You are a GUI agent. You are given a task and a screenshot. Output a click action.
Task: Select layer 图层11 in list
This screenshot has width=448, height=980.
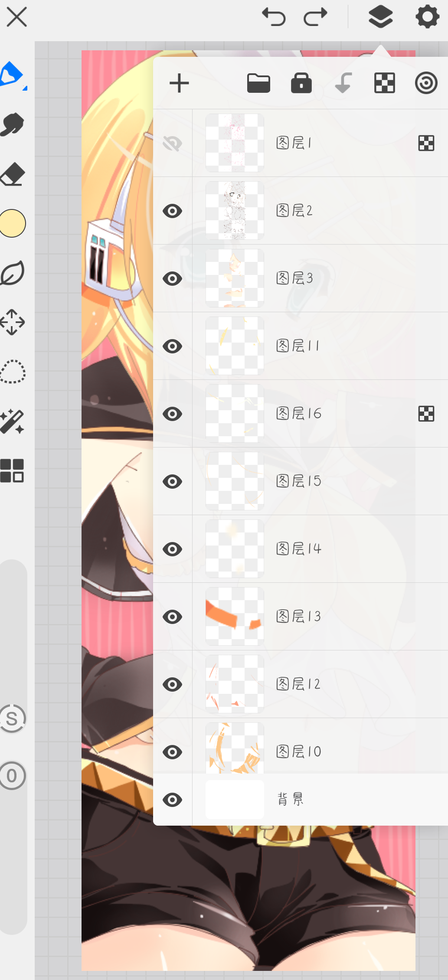point(320,346)
